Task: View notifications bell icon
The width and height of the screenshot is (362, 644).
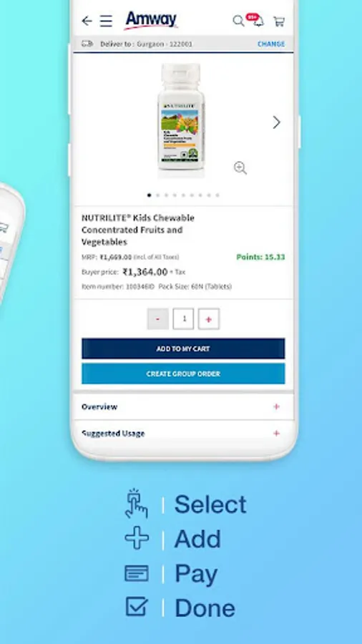Action: (x=258, y=21)
